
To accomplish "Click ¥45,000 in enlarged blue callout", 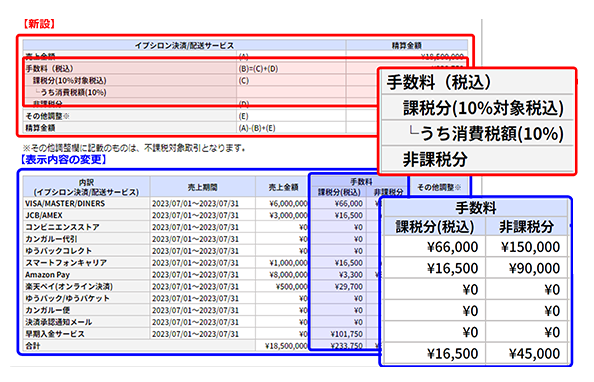I will point(534,354).
